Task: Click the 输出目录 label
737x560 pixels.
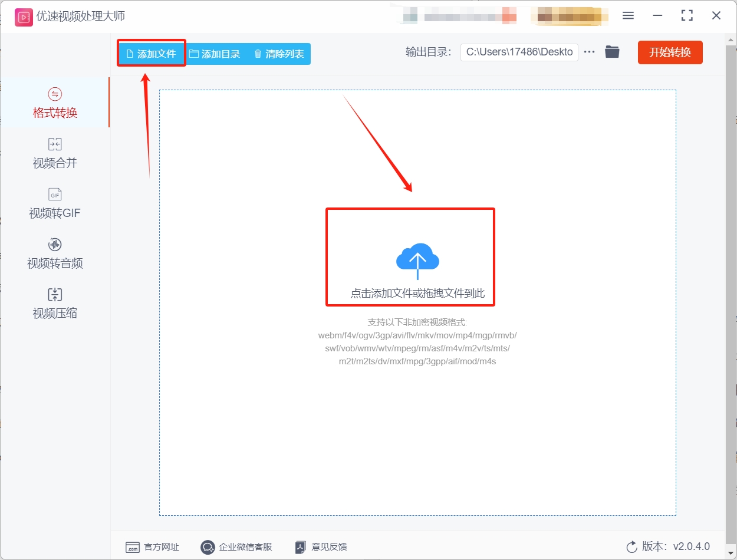Action: point(428,52)
